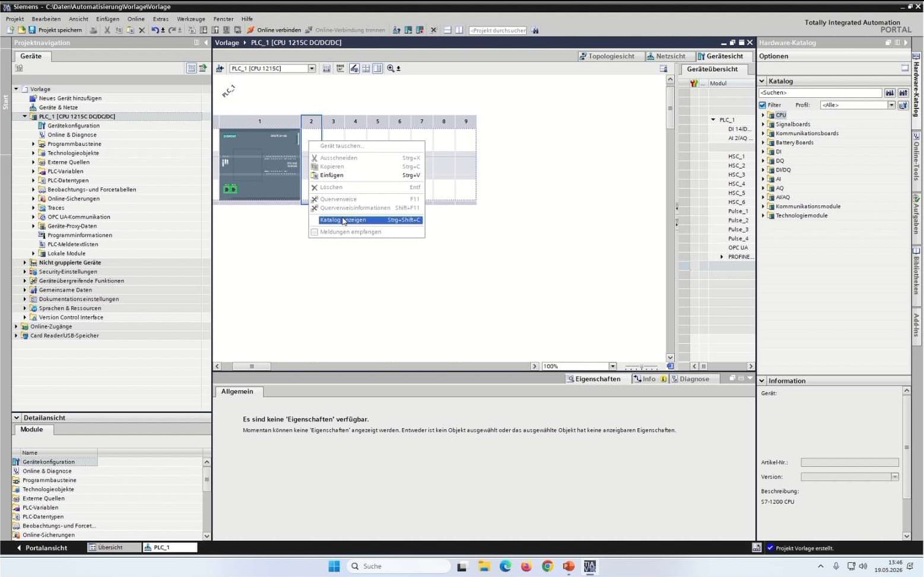Click the binoculars icon beside the project search box

535,30
